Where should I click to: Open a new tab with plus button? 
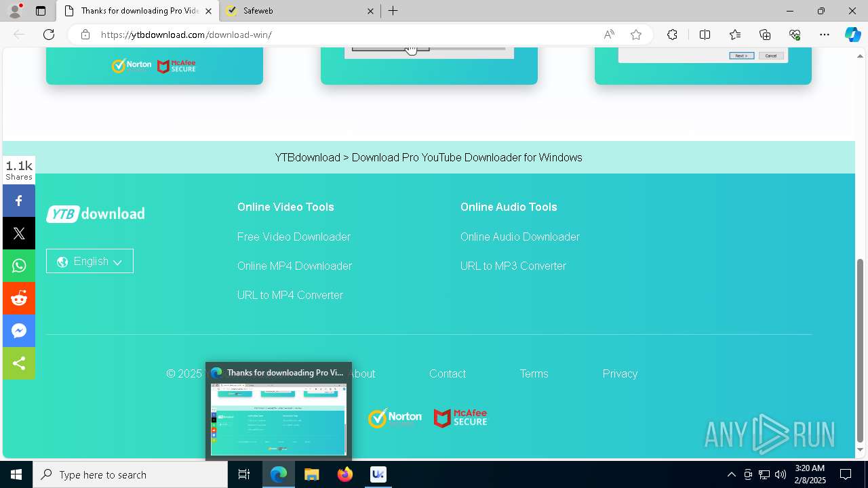pyautogui.click(x=393, y=11)
